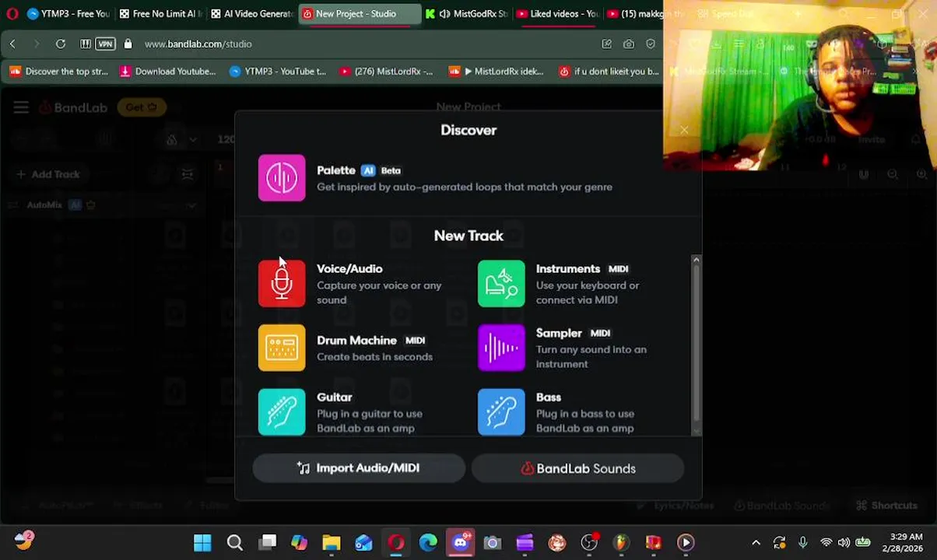
Task: Open Windows taskbar search
Action: tap(234, 543)
